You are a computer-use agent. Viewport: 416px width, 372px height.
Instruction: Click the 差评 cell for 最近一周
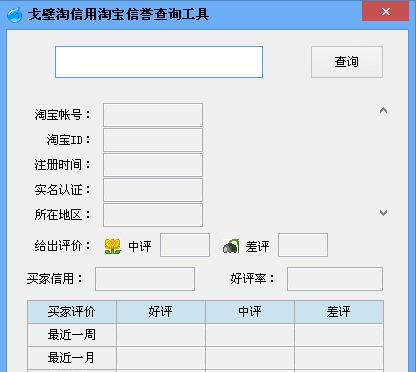pos(339,335)
